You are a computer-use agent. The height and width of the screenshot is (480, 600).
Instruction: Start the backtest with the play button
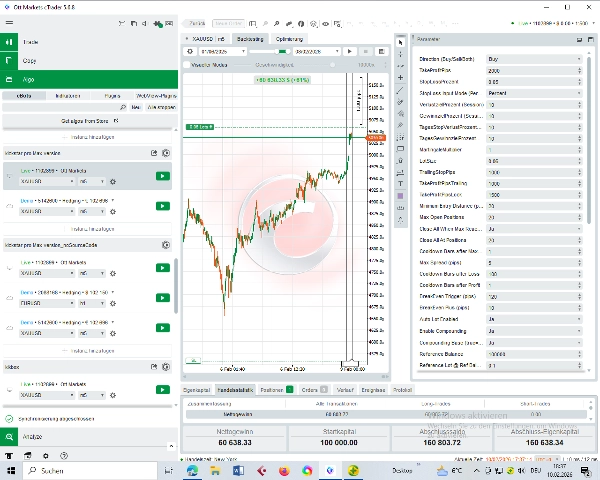pos(349,51)
